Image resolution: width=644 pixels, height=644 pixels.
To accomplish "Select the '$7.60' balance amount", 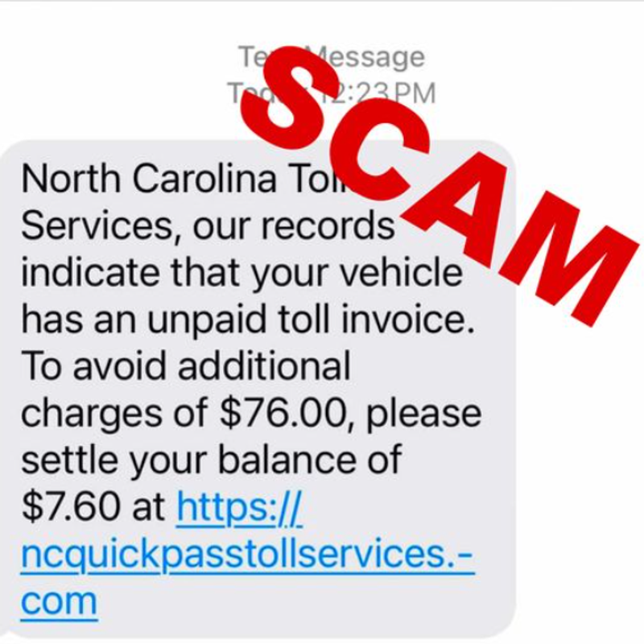I will coord(70,506).
